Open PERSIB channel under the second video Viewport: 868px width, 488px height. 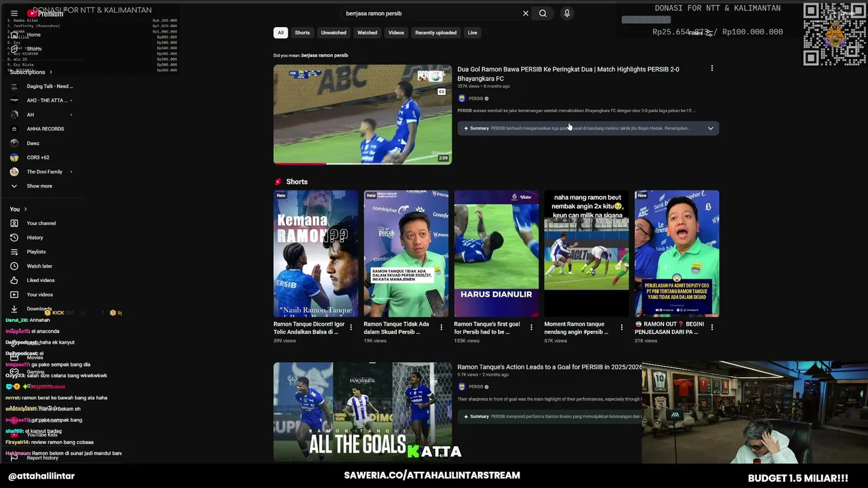475,387
